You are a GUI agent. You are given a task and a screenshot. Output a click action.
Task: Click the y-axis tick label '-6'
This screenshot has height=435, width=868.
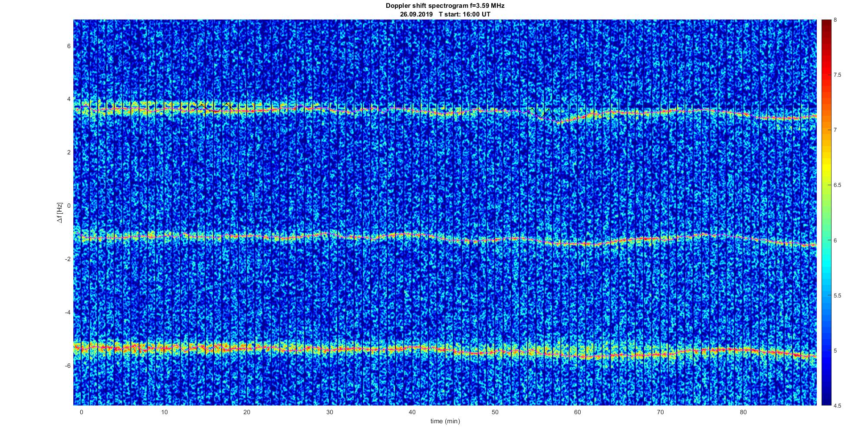click(67, 366)
